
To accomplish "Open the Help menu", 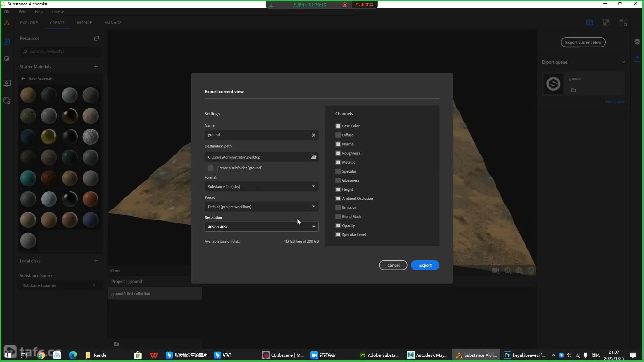I will point(39,12).
